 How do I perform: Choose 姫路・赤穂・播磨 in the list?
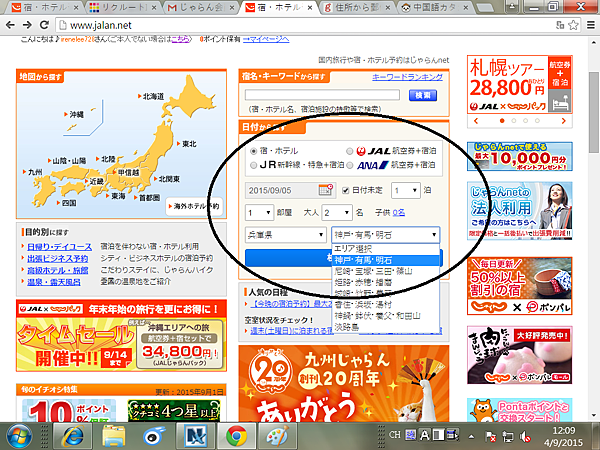[x=385, y=282]
